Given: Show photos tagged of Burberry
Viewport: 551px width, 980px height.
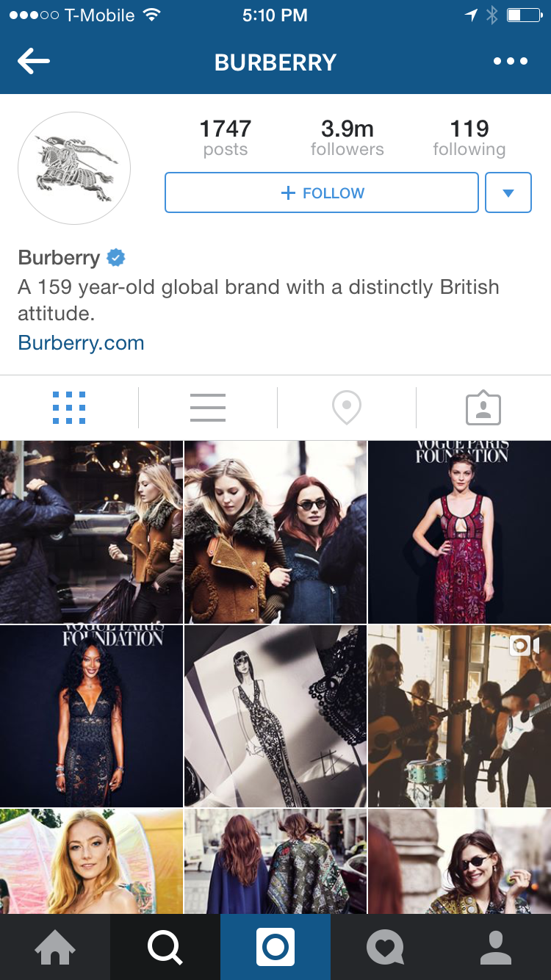Looking at the screenshot, I should coord(483,408).
